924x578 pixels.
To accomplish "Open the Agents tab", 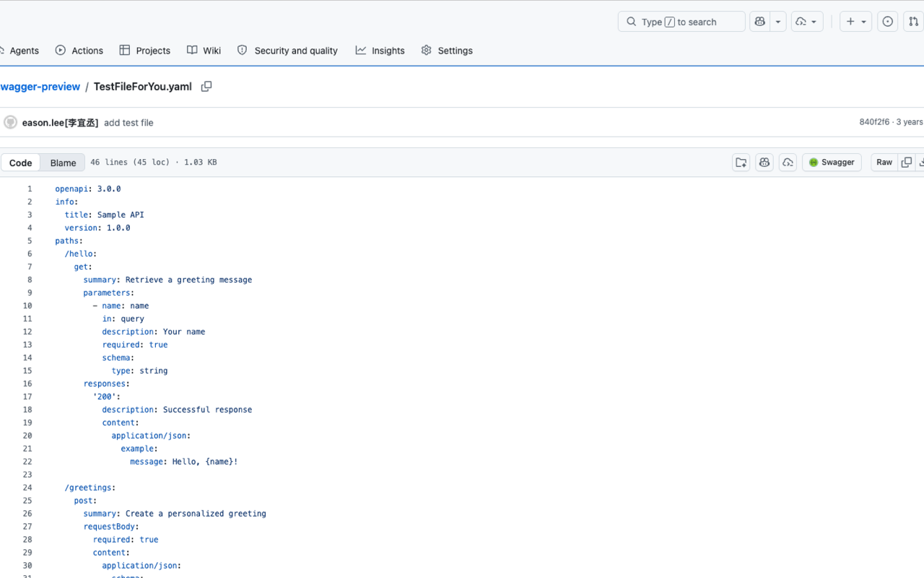I will point(20,51).
